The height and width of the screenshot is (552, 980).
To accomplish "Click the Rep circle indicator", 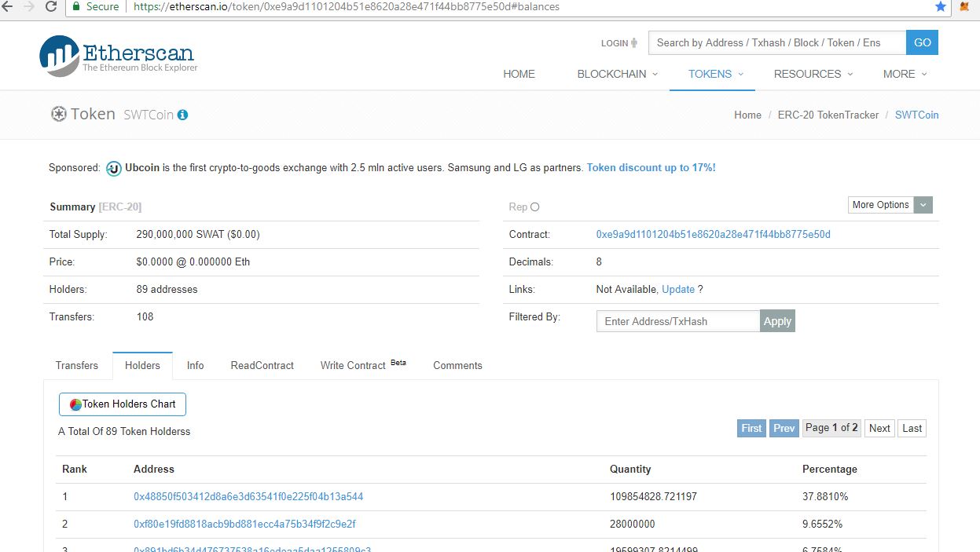I will pyautogui.click(x=535, y=207).
